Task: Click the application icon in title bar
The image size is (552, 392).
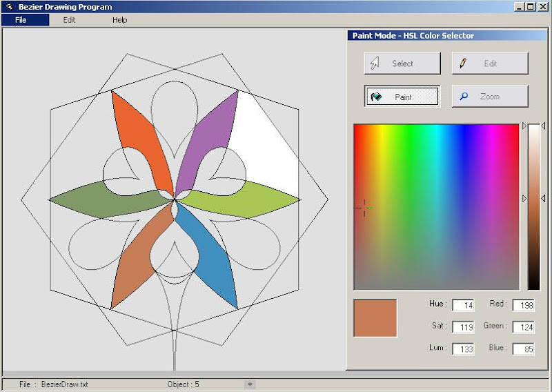Action: click(9, 7)
